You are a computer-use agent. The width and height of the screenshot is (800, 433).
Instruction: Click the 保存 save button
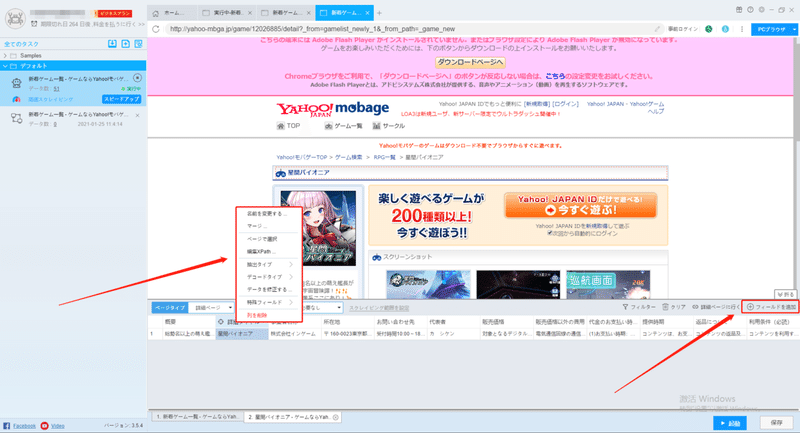(x=777, y=423)
